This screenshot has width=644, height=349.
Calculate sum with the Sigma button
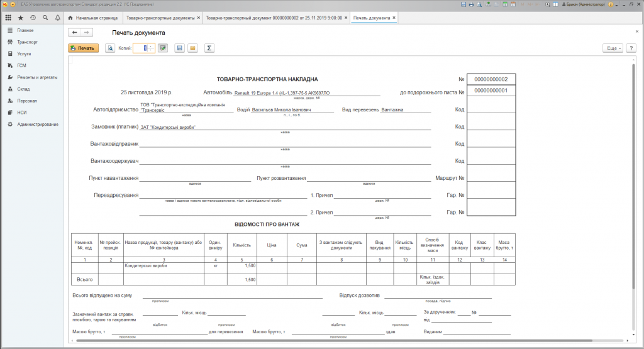point(209,48)
